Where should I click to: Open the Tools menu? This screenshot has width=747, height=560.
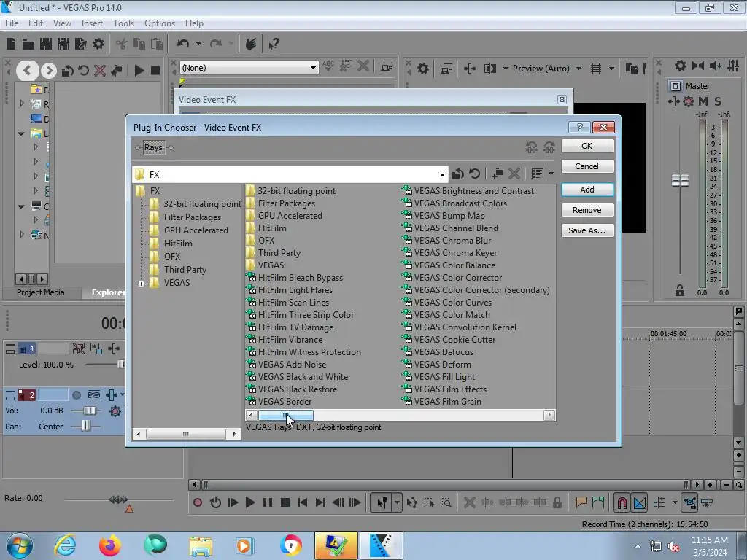pyautogui.click(x=123, y=23)
